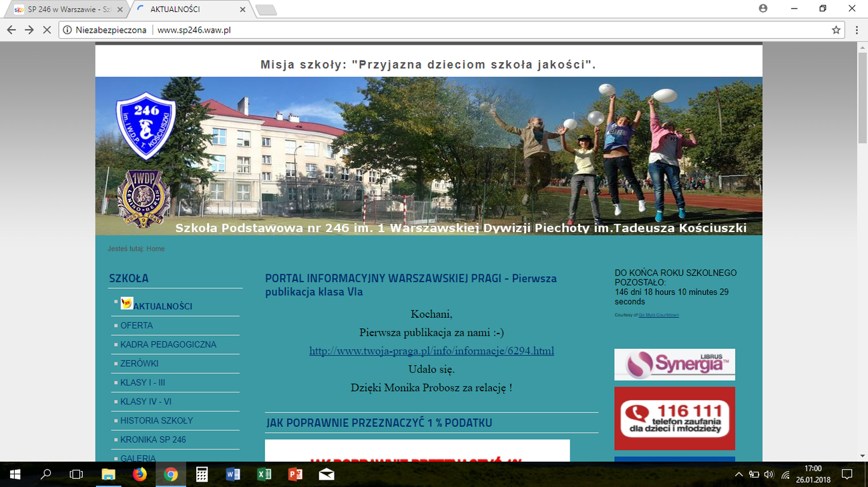Open ZERÓWKI menu item
868x487 pixels.
140,364
